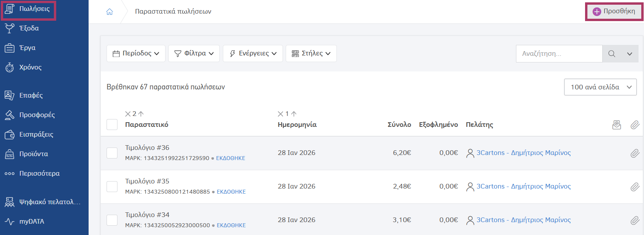Click the Εισπράξεις wallet icon
This screenshot has height=235, width=644.
click(x=9, y=134)
